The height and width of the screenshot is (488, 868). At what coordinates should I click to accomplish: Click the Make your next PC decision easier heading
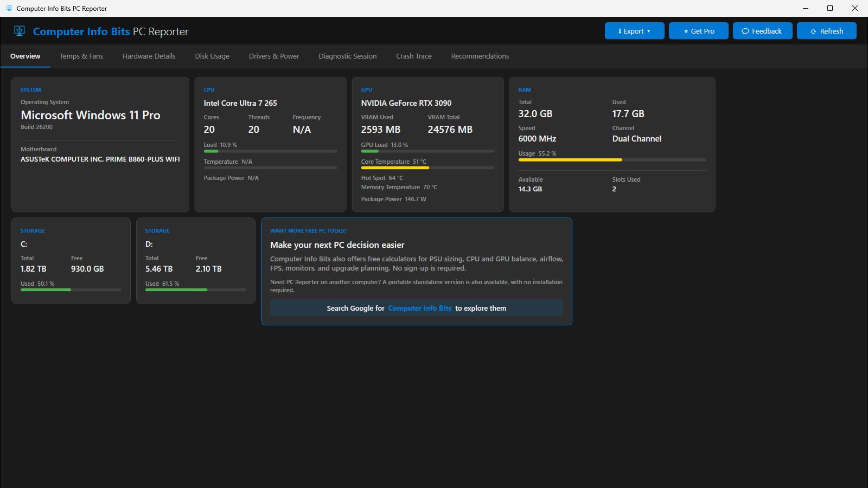[x=337, y=245]
